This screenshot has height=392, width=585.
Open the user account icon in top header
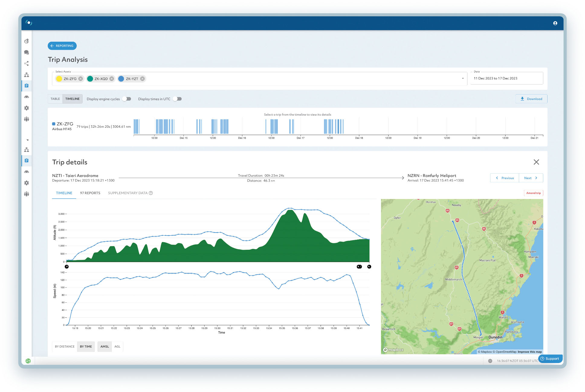pos(555,23)
